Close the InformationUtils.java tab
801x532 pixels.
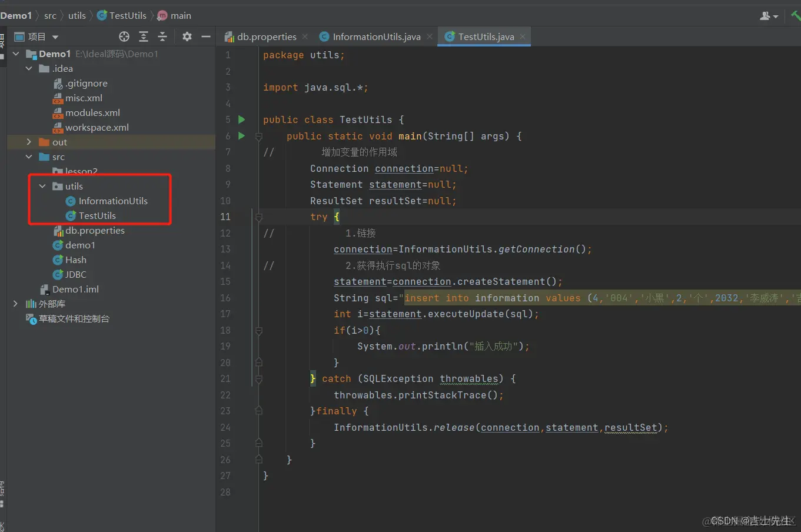click(430, 36)
